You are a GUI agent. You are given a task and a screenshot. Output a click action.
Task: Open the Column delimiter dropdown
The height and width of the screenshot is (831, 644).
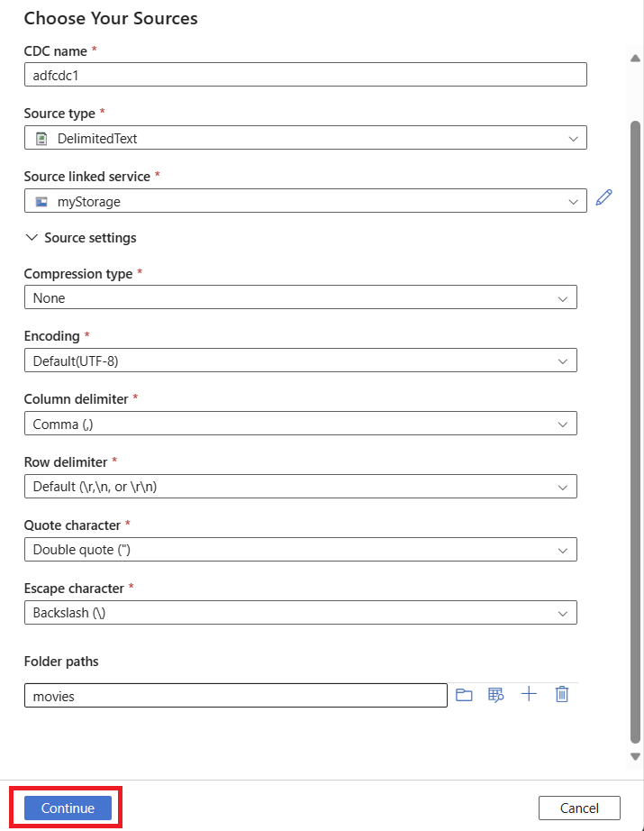point(299,424)
